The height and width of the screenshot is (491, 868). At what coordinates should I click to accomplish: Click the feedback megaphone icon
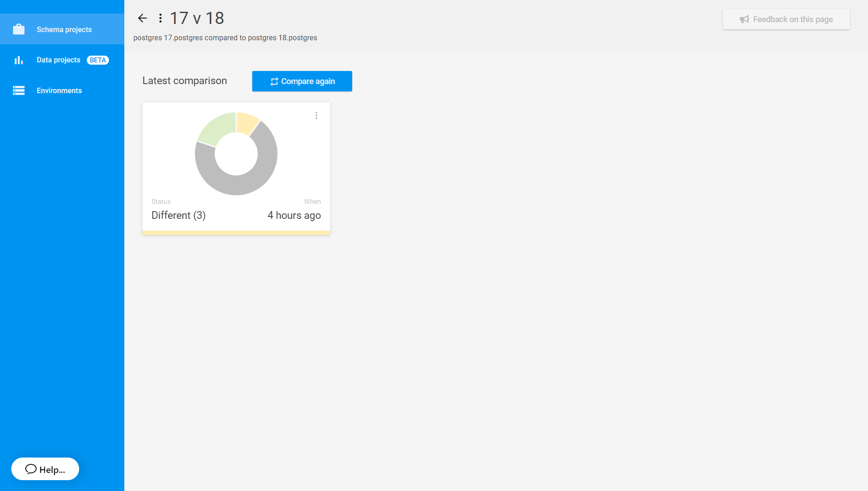[744, 19]
